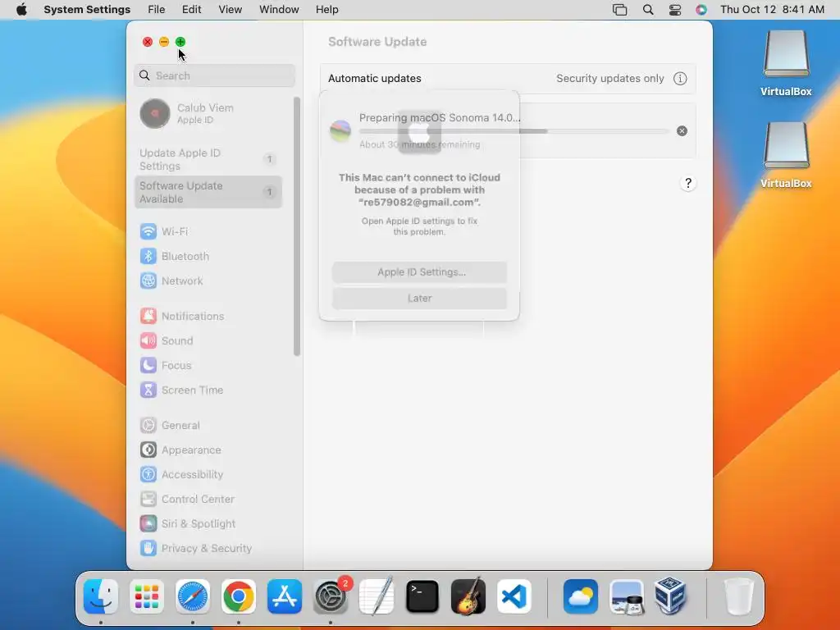Open Finder from the Dock

click(101, 596)
